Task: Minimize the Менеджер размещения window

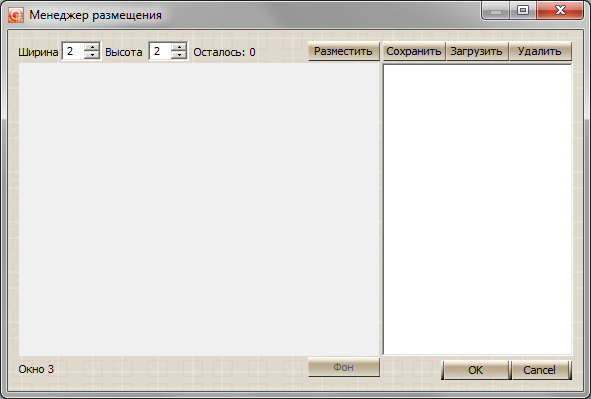Action: pyautogui.click(x=496, y=10)
